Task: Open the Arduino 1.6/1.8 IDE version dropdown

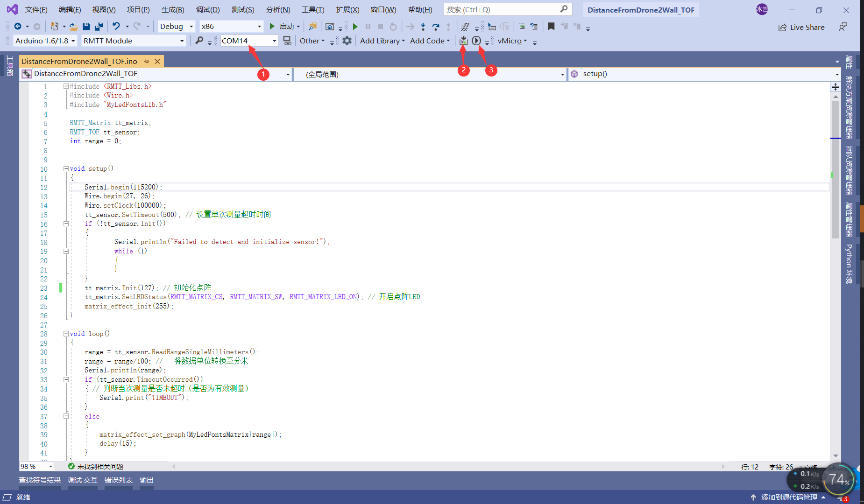Action: pyautogui.click(x=45, y=41)
